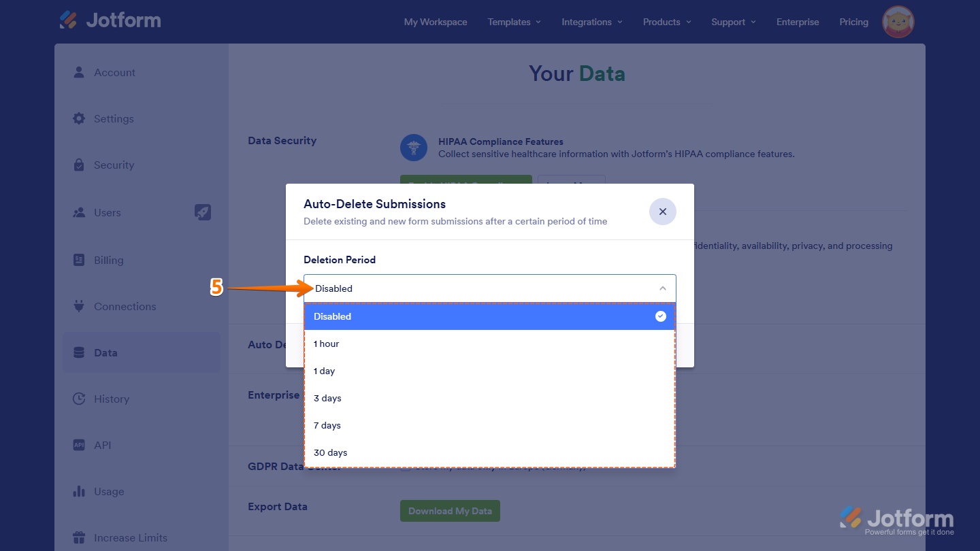Go to My Workspace
980x551 pixels.
(435, 22)
